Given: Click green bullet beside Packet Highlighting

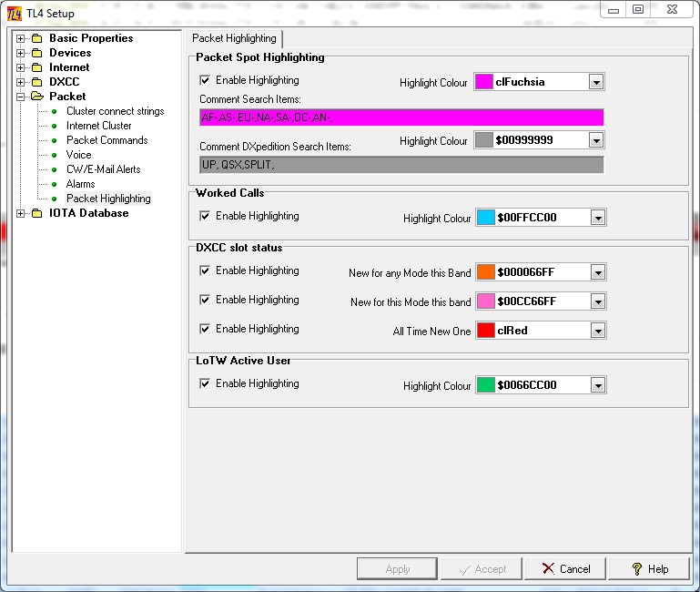Looking at the screenshot, I should 55,199.
